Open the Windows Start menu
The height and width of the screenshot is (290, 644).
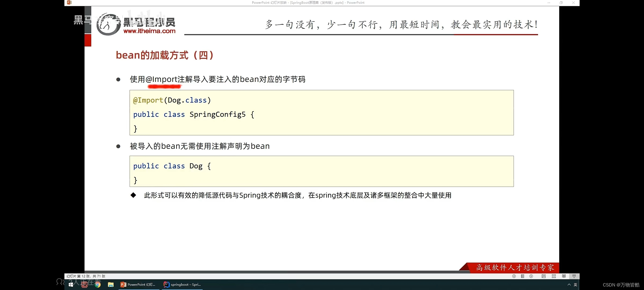coord(71,285)
